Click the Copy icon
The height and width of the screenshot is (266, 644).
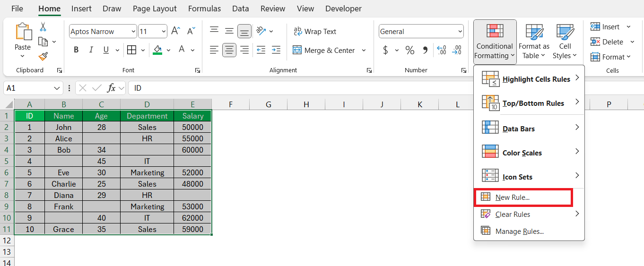tap(43, 42)
